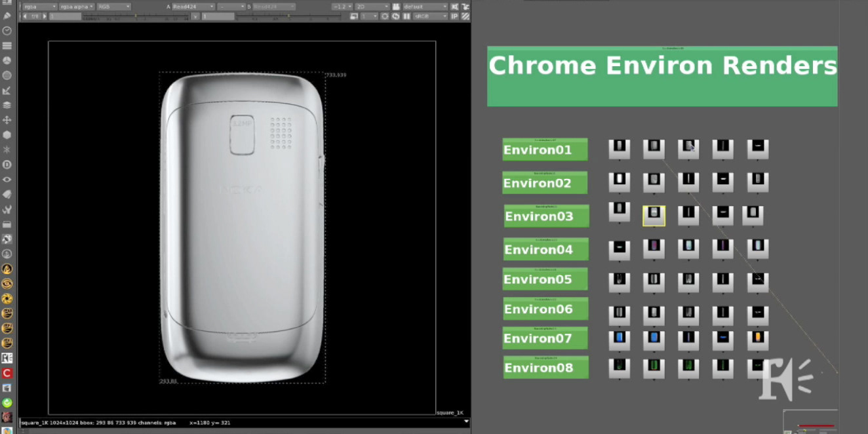868x434 pixels.
Task: Click the 'square_1K' format label in viewer
Action: click(450, 412)
